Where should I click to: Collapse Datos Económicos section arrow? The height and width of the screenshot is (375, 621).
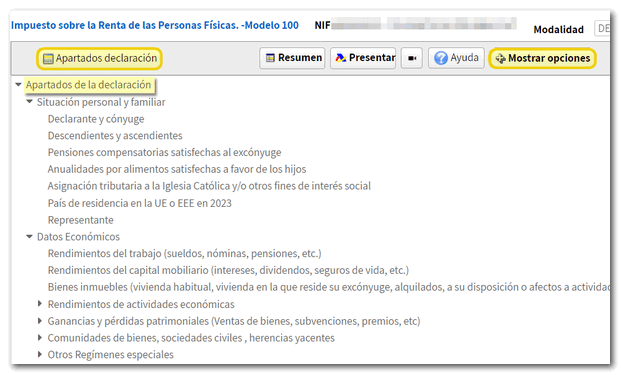coord(29,237)
